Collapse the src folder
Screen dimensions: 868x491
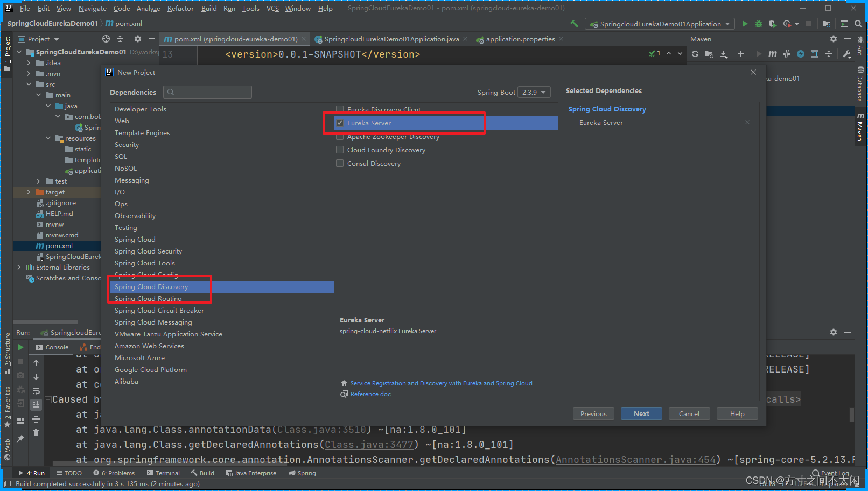(29, 85)
